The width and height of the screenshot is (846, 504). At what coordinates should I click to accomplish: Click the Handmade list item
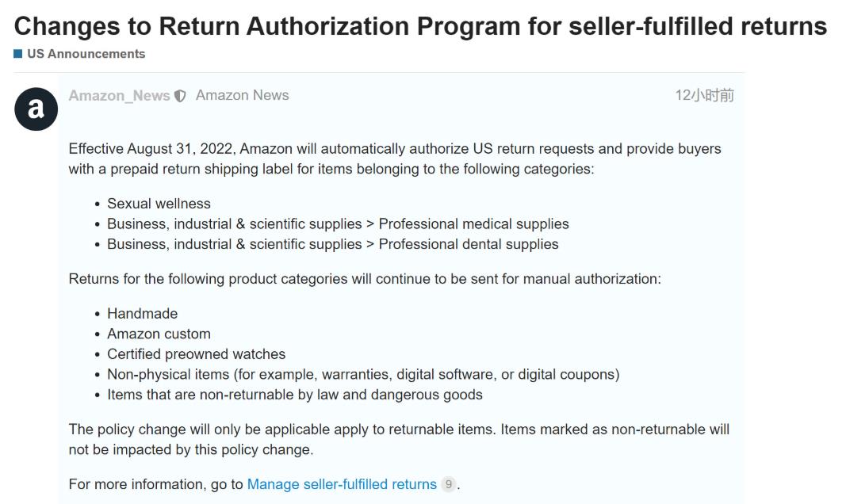(143, 314)
